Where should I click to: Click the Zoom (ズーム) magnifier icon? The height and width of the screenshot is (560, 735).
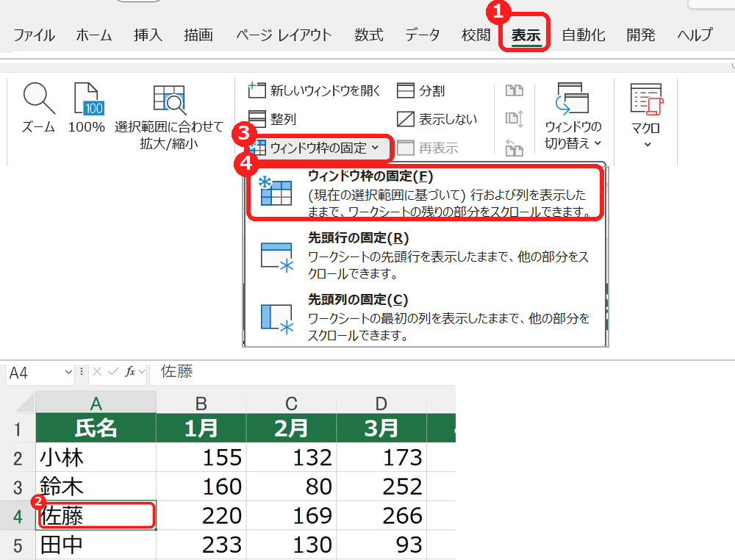39,98
